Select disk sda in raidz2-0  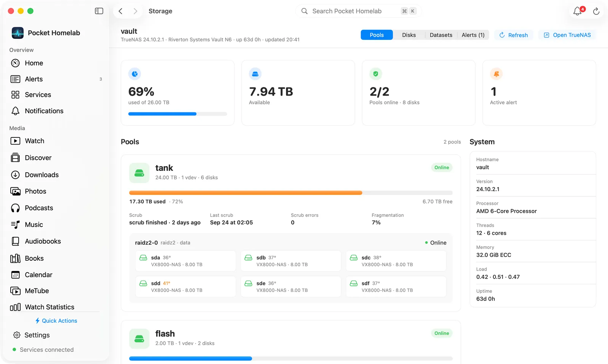click(x=185, y=261)
